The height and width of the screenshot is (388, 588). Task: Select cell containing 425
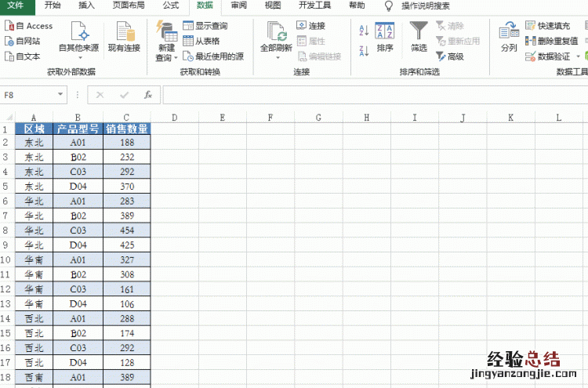[127, 245]
